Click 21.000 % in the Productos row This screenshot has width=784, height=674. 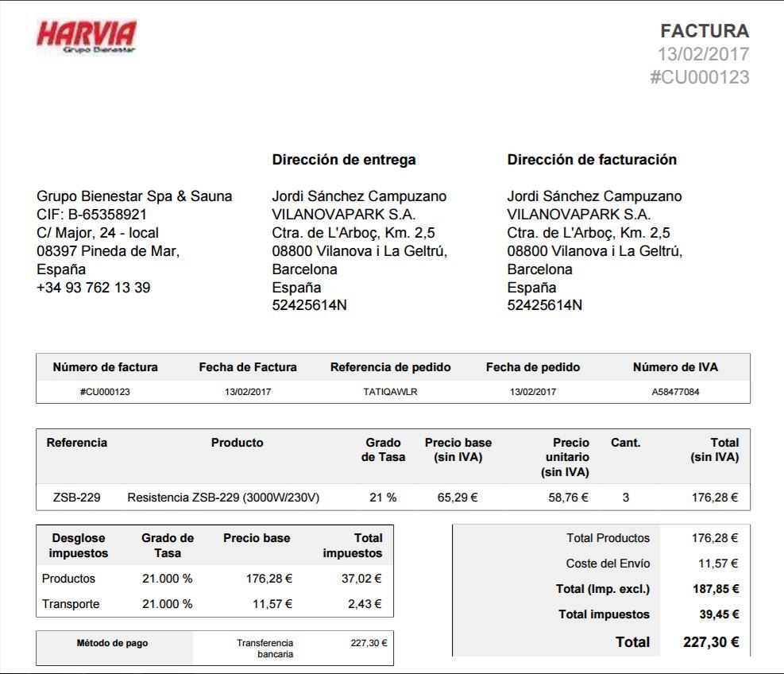tap(168, 579)
